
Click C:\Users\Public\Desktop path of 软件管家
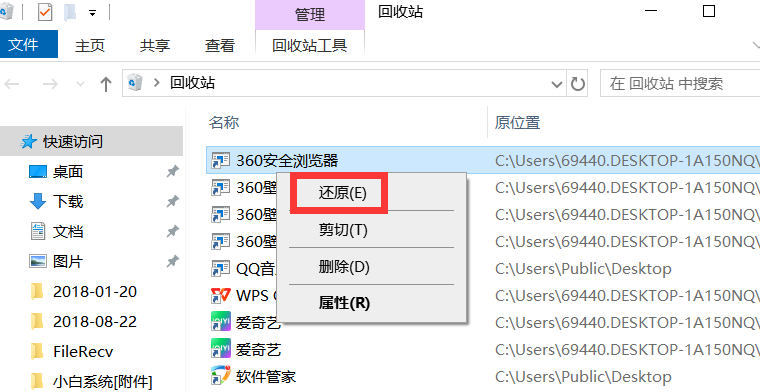pos(583,376)
